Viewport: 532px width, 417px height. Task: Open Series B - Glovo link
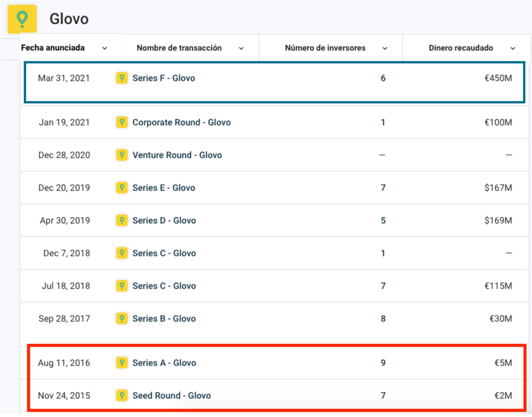tap(164, 318)
